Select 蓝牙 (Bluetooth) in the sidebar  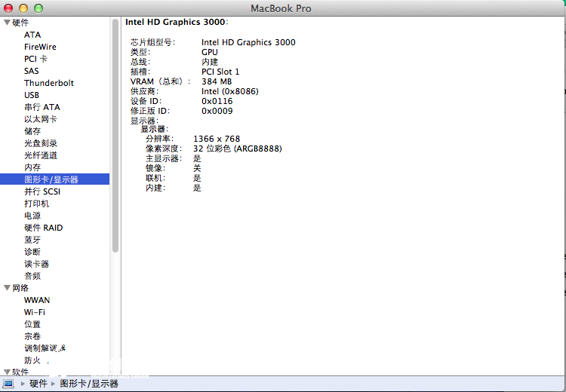click(x=32, y=240)
